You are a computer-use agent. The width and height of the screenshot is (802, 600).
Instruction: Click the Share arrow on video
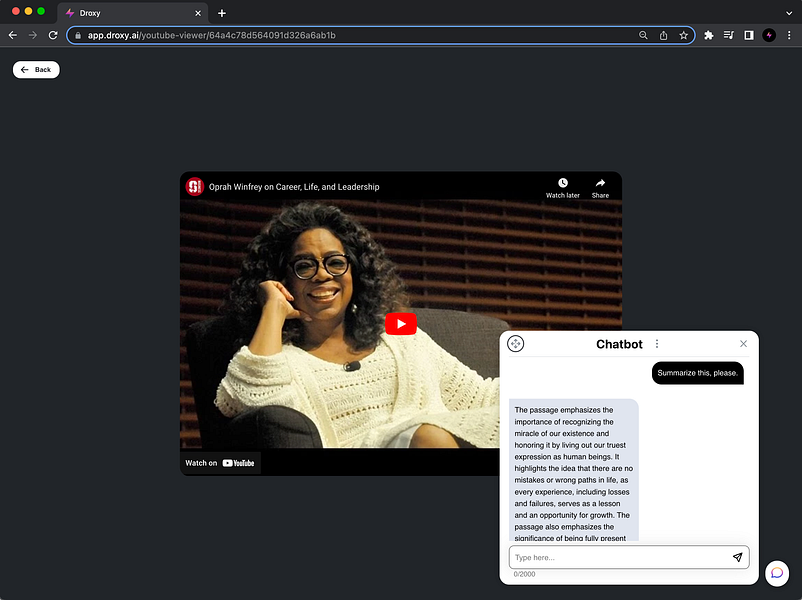(600, 184)
